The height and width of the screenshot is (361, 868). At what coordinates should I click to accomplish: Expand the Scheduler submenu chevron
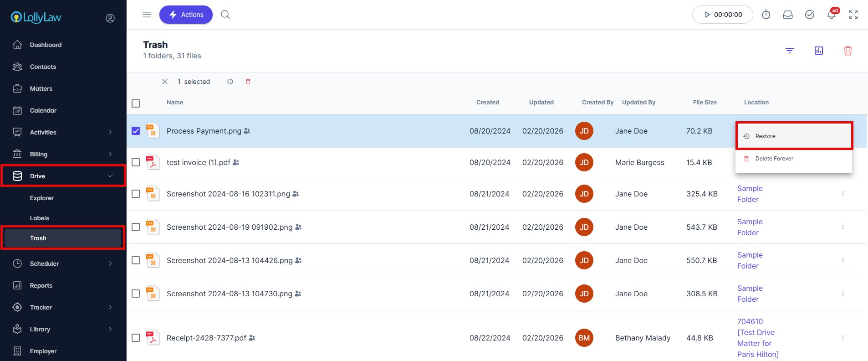(x=110, y=263)
